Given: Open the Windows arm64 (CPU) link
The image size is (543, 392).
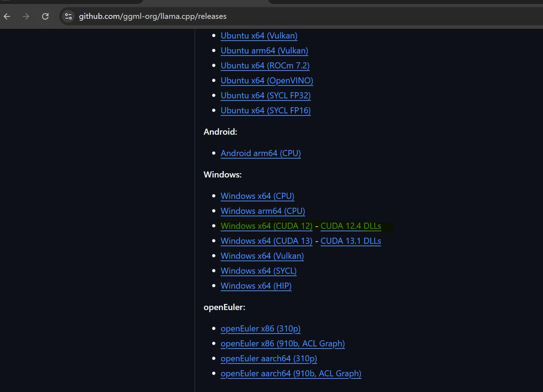Looking at the screenshot, I should [x=263, y=211].
